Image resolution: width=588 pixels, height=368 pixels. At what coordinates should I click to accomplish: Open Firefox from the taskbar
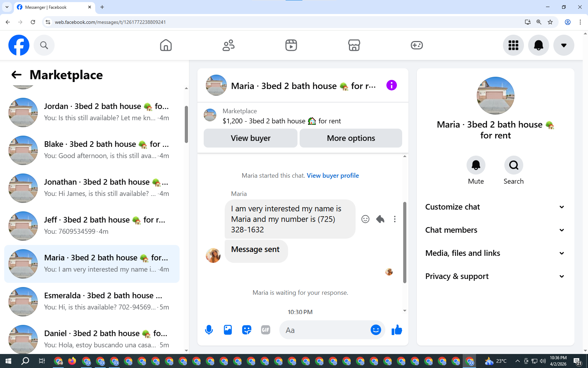pos(72,361)
